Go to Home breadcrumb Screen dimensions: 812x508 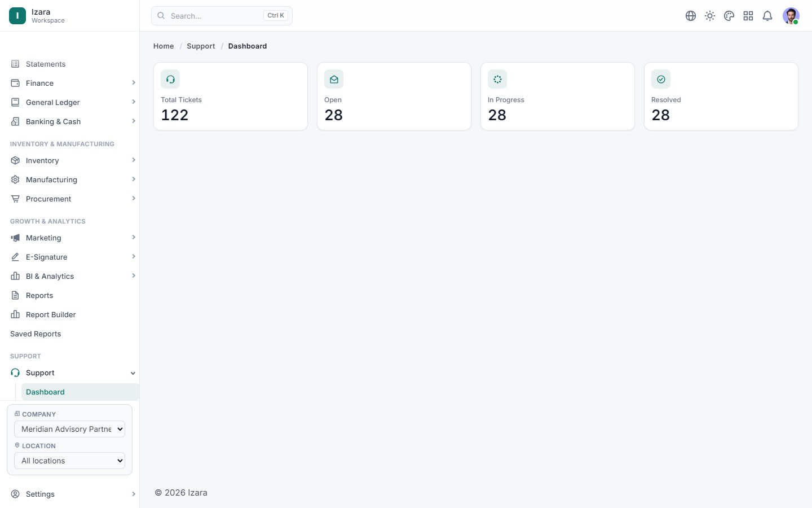coord(164,46)
